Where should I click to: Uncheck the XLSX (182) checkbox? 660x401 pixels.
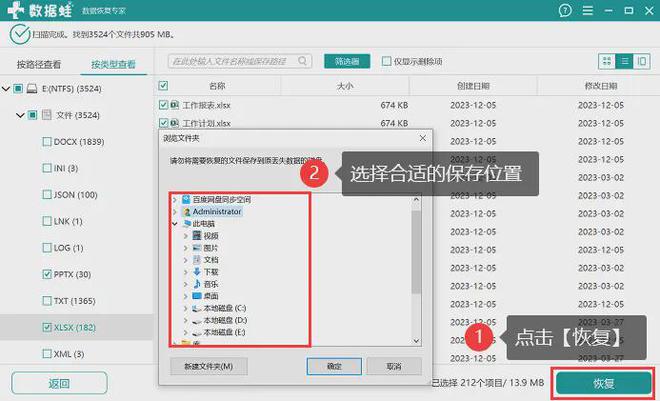point(47,327)
